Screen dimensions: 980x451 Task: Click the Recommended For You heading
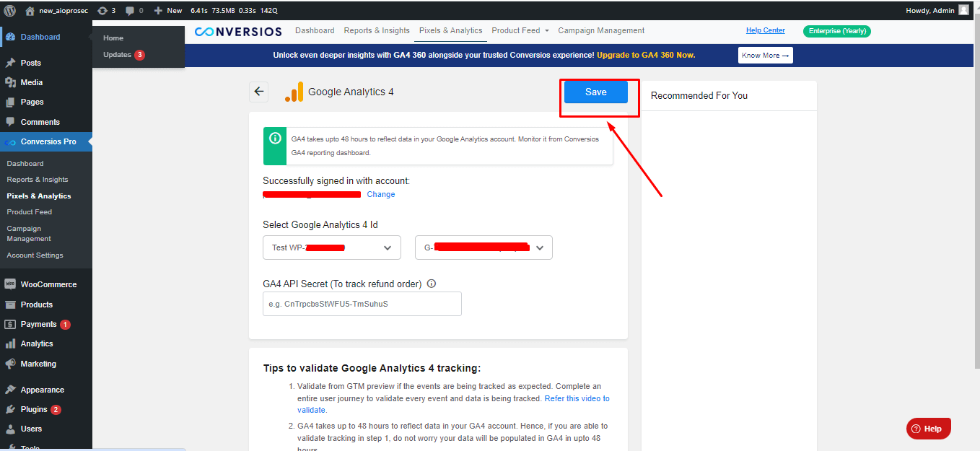(x=699, y=95)
